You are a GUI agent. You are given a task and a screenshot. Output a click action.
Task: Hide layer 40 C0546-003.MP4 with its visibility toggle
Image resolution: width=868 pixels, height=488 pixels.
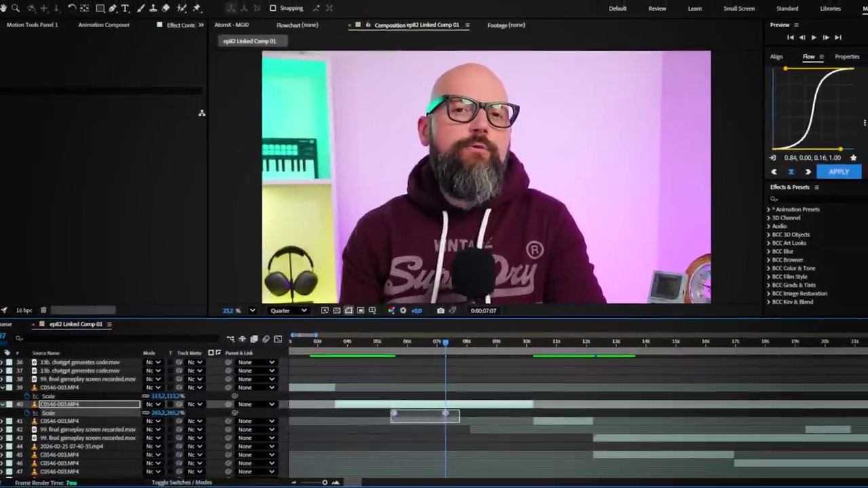coord(3,404)
